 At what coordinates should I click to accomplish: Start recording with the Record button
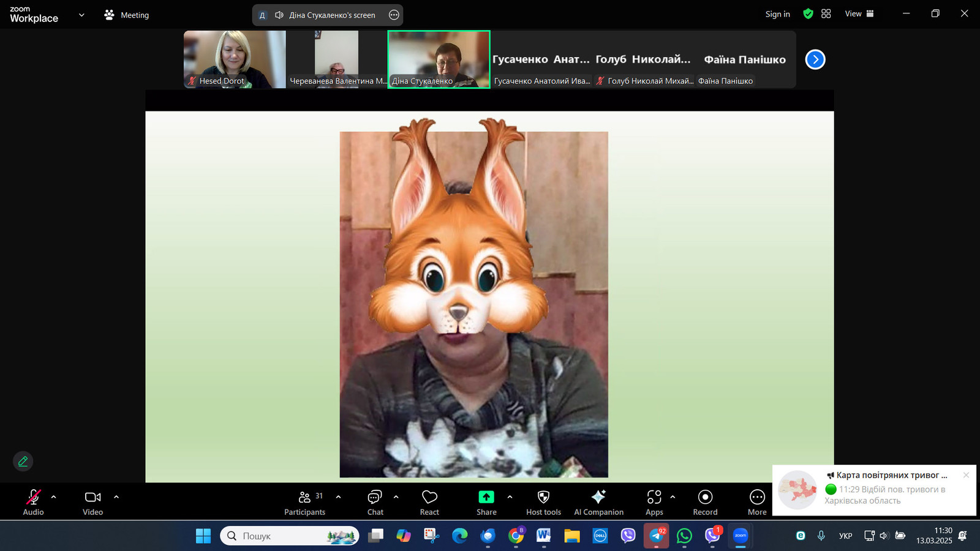click(x=705, y=503)
